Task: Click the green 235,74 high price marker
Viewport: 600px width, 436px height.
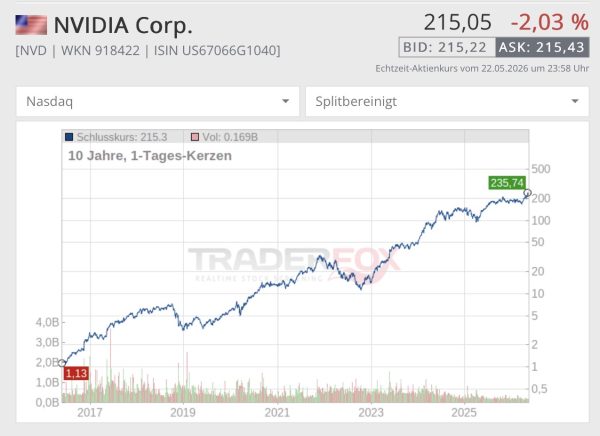Action: [507, 183]
